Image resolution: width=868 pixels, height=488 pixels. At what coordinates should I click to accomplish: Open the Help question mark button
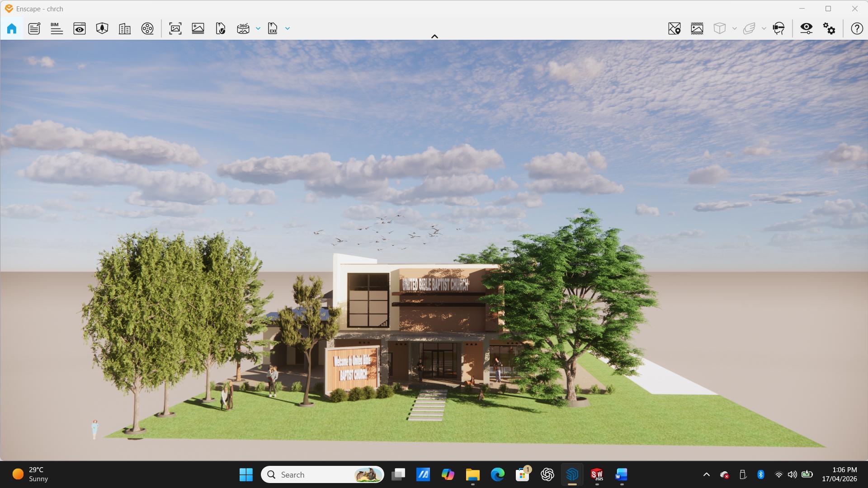(x=857, y=28)
